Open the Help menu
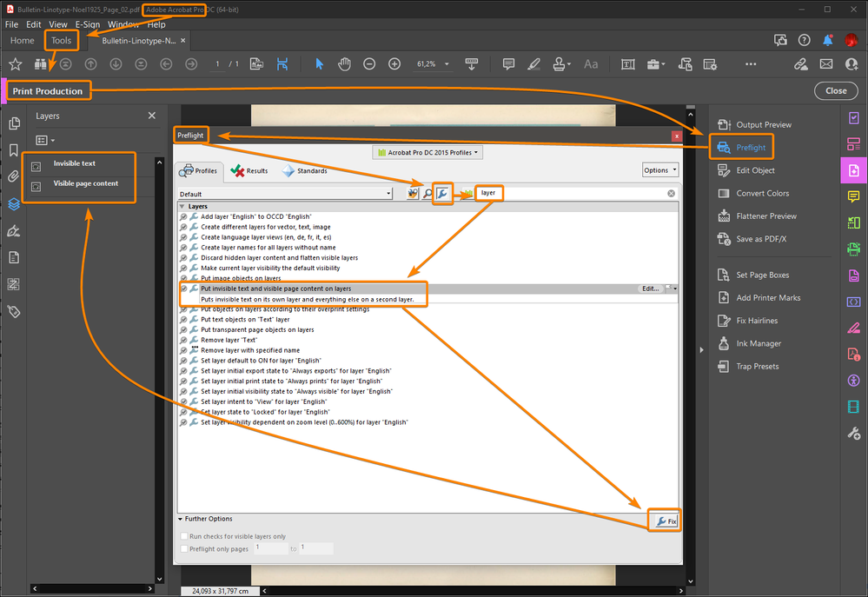 click(156, 24)
